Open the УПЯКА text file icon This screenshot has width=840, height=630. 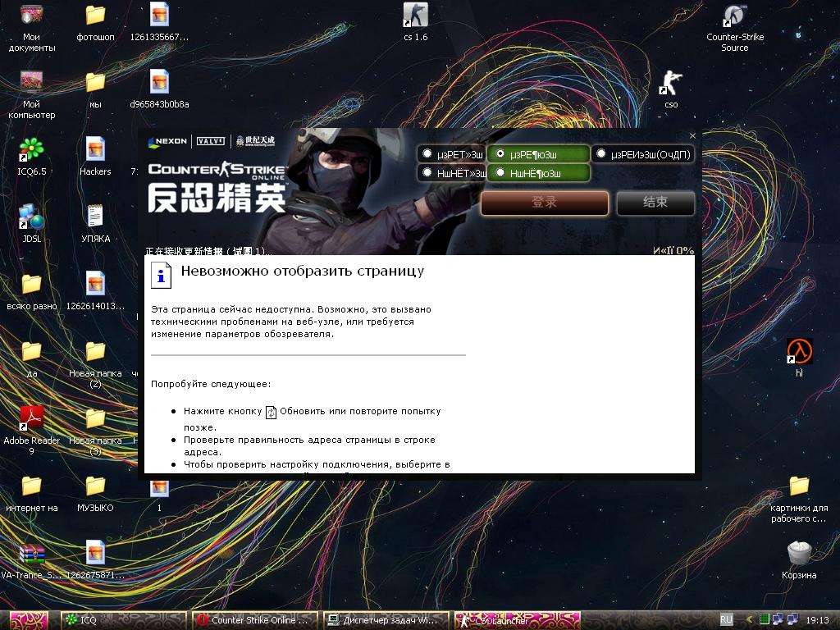tap(95, 217)
